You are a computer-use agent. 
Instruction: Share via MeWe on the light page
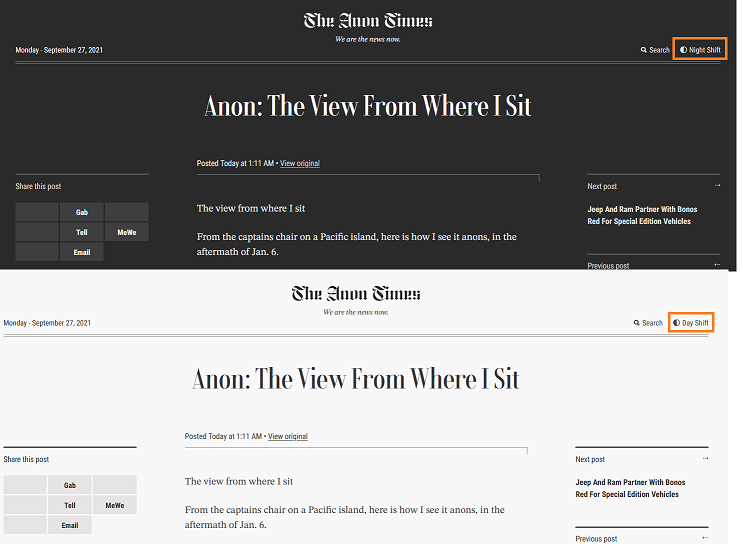click(x=115, y=505)
